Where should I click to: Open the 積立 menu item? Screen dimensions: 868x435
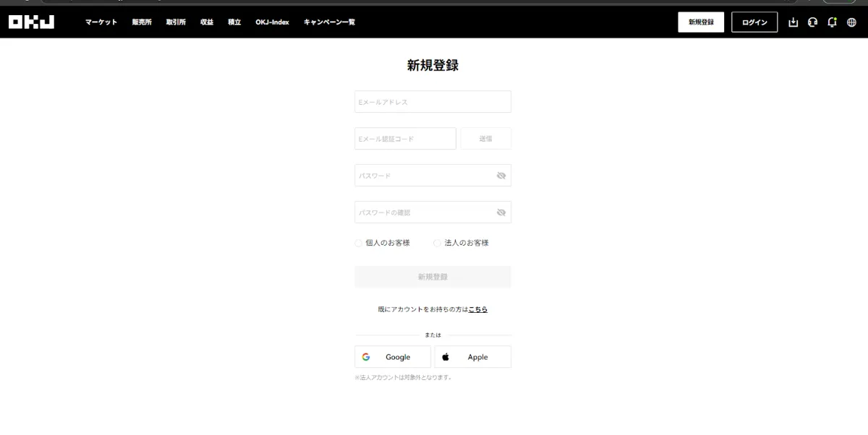pyautogui.click(x=234, y=22)
